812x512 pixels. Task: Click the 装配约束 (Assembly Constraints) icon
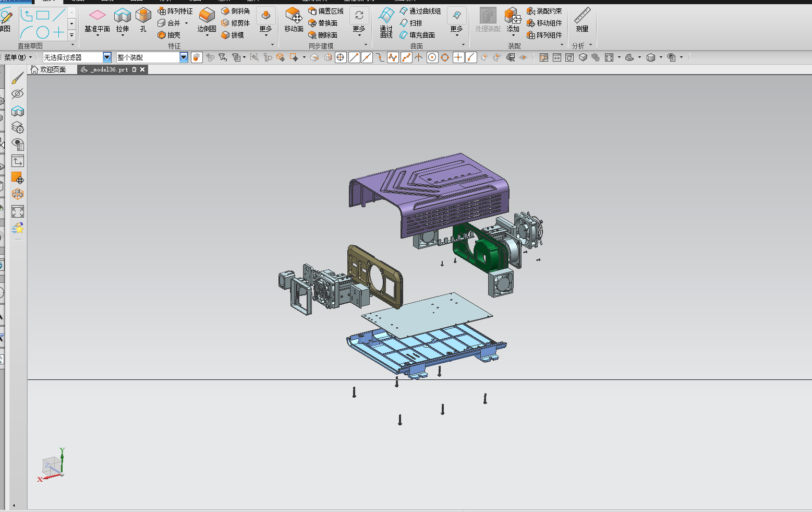coord(545,10)
